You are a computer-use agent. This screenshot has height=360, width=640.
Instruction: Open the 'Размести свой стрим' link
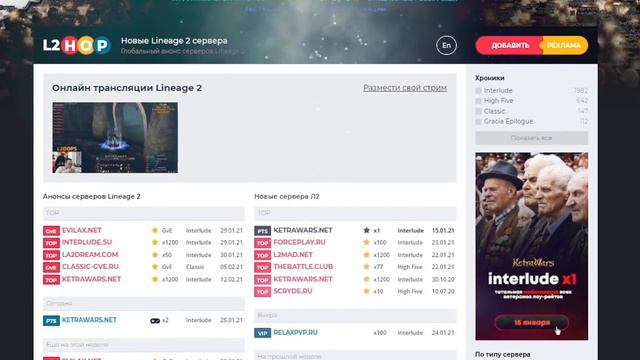[405, 88]
